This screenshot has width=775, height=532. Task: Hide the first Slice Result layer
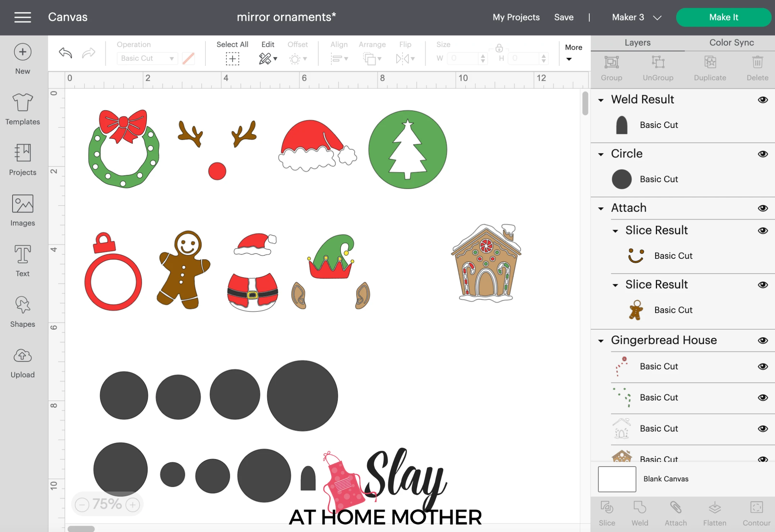tap(763, 230)
